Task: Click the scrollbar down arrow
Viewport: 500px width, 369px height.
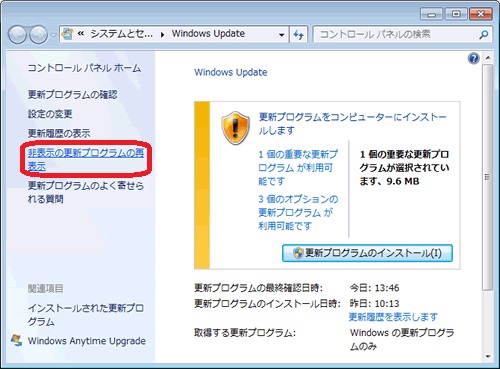Action: click(x=488, y=356)
